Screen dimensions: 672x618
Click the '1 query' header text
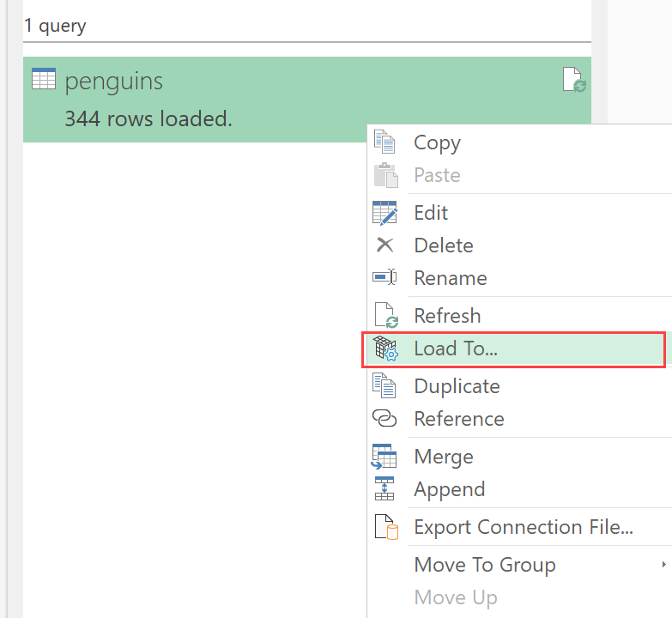click(55, 26)
